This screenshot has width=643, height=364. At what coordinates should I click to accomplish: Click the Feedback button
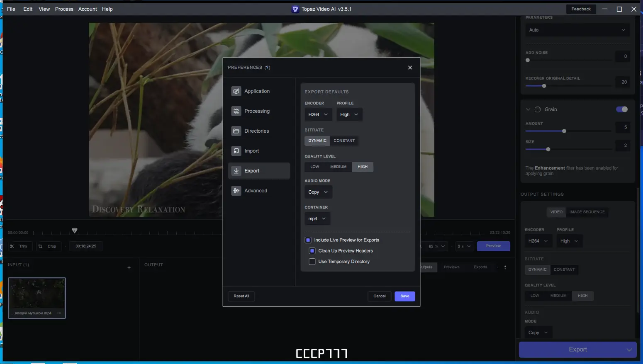[x=581, y=9]
